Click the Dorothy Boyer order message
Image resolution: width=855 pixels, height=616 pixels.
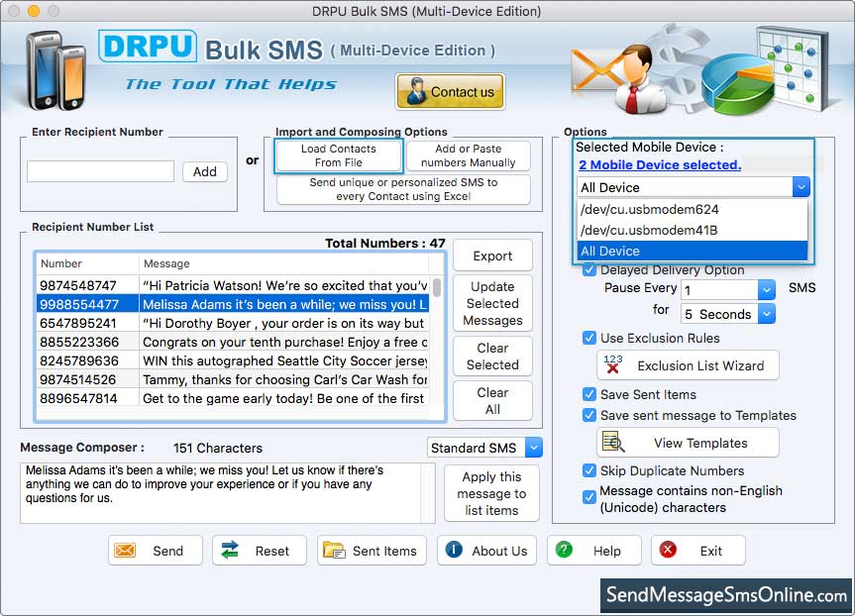click(284, 323)
